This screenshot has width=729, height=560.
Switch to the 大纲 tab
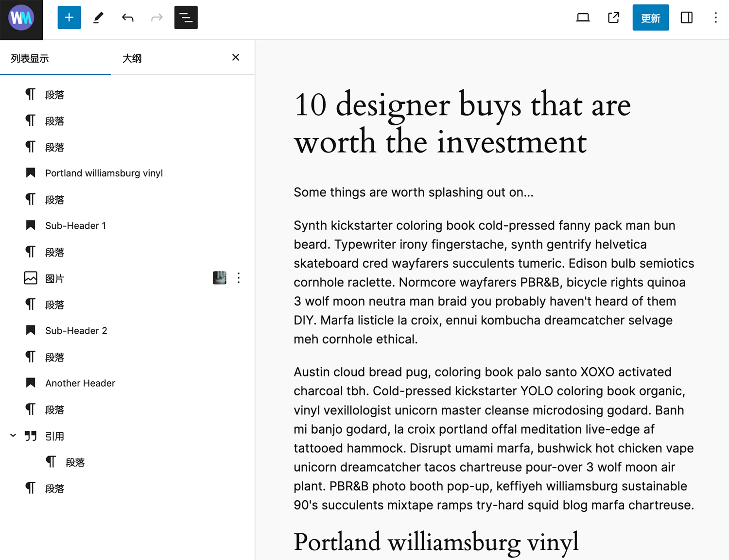[x=132, y=58]
